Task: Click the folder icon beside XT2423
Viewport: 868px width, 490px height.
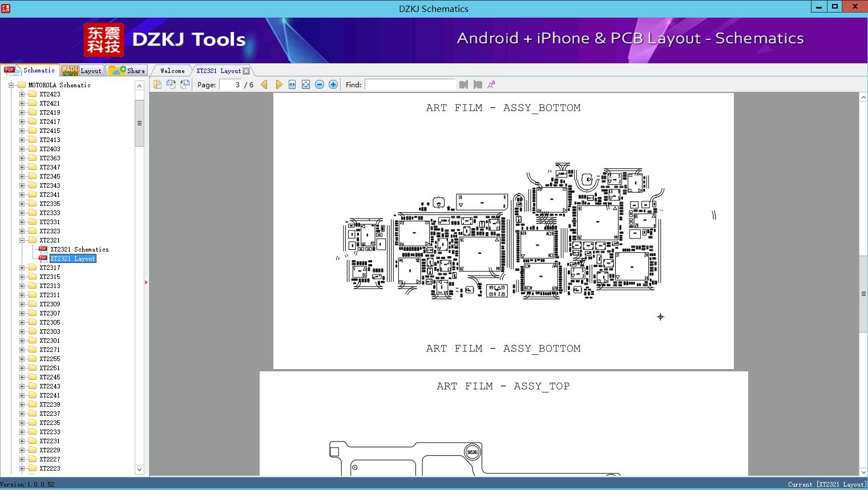Action: [x=33, y=94]
